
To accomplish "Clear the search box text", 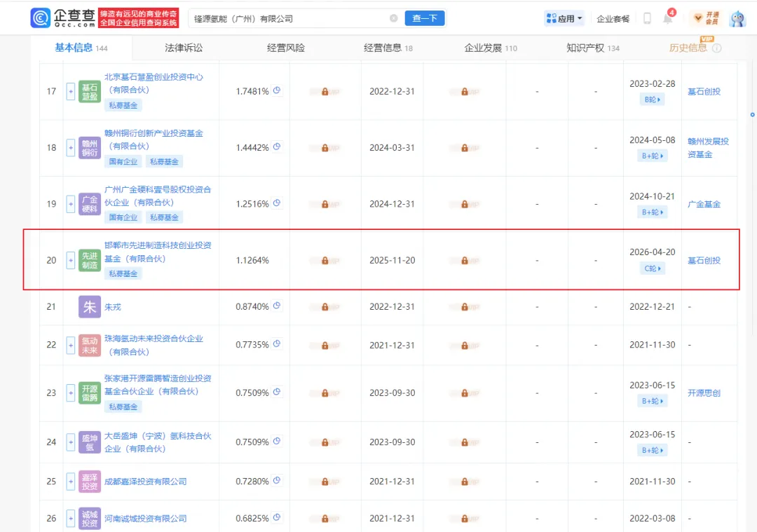I will tap(393, 18).
